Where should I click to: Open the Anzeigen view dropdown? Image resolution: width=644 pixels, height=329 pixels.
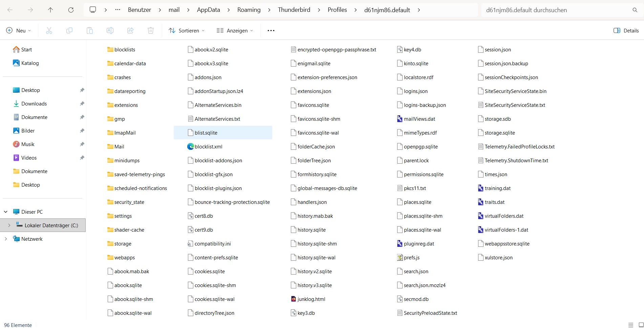click(235, 30)
